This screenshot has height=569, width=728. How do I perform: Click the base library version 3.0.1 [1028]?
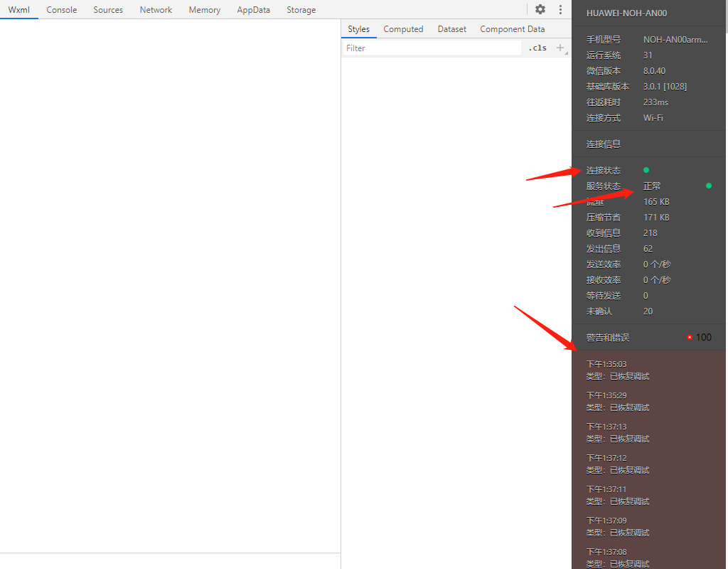pos(665,86)
